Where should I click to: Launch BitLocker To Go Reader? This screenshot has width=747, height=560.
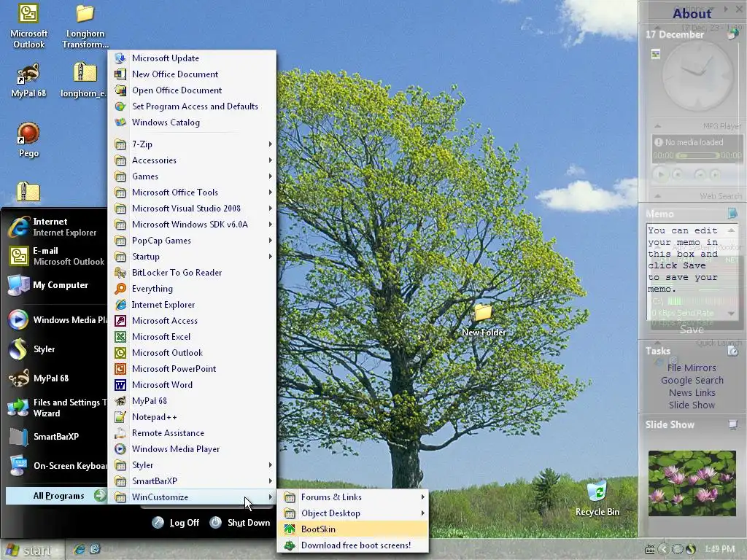tap(193, 273)
